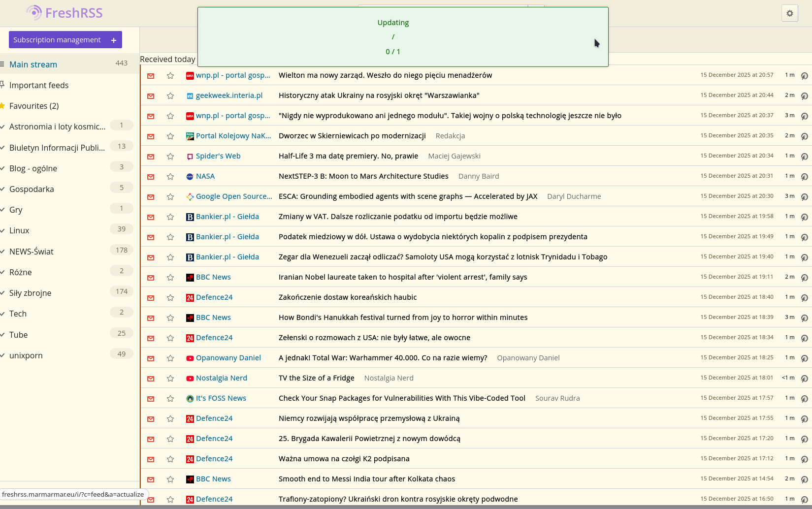The image size is (812, 509).
Task: Click the Google Open Source feed favicon
Action: tap(190, 196)
